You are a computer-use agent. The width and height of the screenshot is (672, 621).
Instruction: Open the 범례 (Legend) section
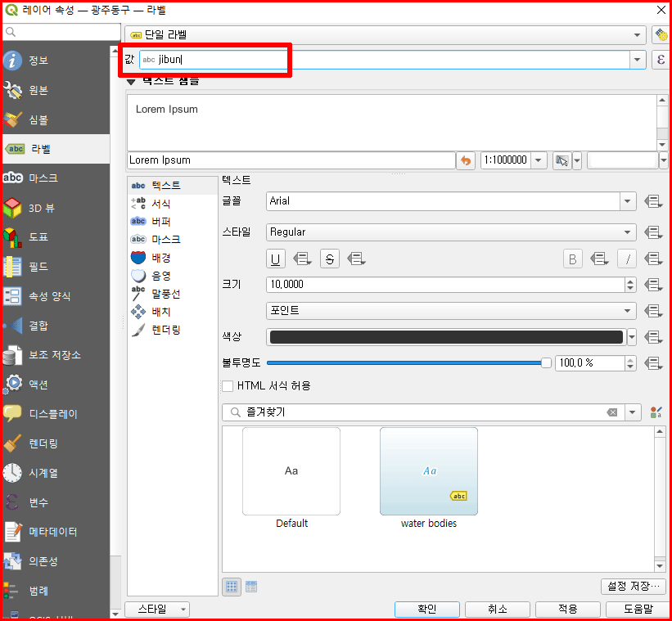pos(56,591)
